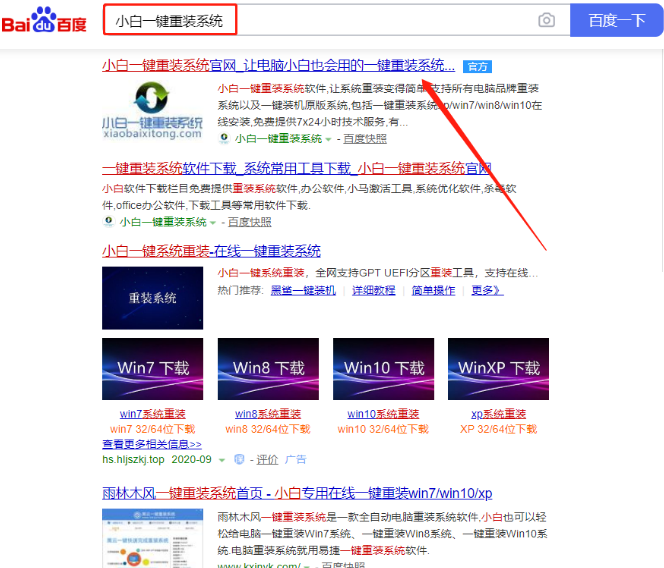This screenshot has width=664, height=568.
Task: Open first result's source name 小白一键重装系统
Action: click(x=278, y=139)
